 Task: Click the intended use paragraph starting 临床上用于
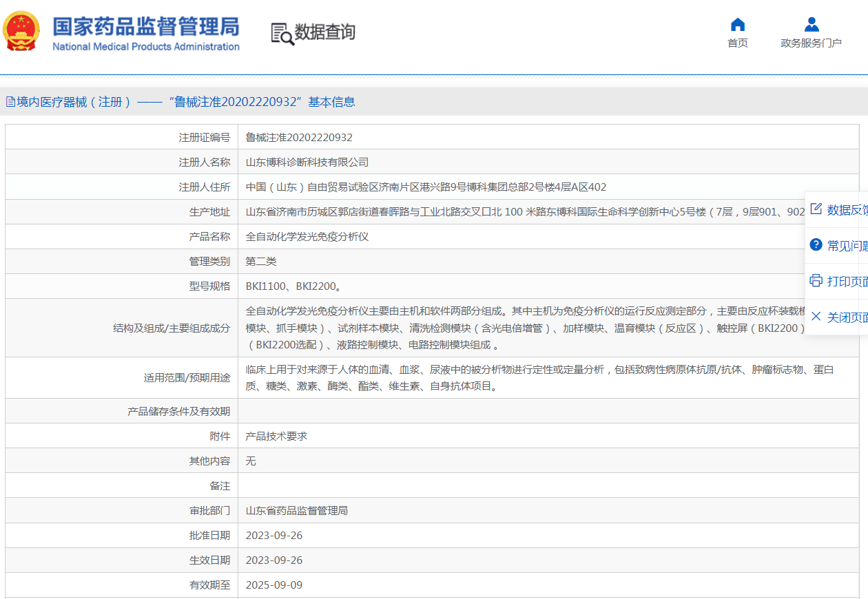[539, 378]
